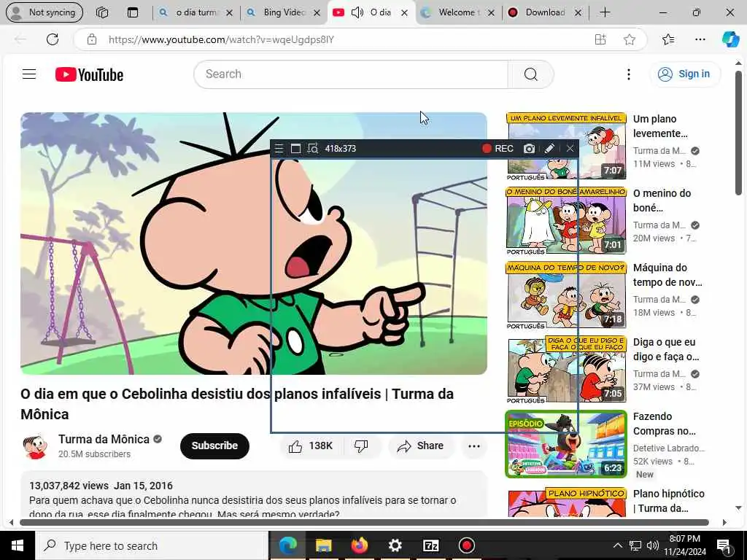Click the Edge icon in taskbar
Screen dimensions: 747x560
pos(287,545)
